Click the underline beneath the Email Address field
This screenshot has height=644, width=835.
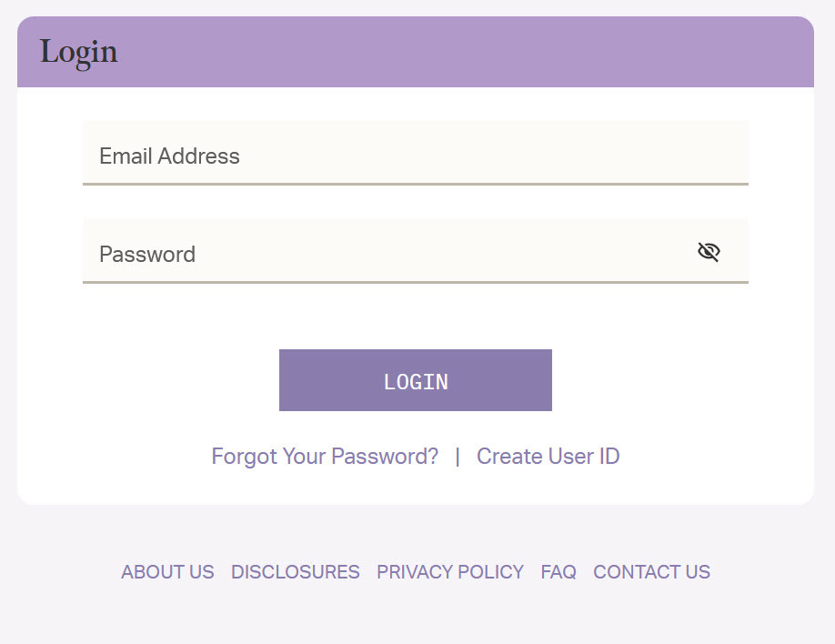415,184
